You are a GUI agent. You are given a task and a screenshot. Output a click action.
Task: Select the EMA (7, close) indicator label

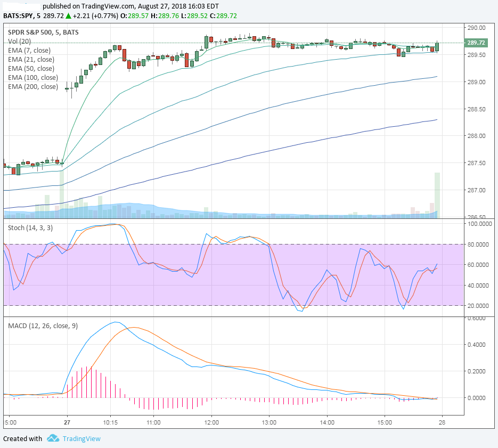click(x=29, y=50)
